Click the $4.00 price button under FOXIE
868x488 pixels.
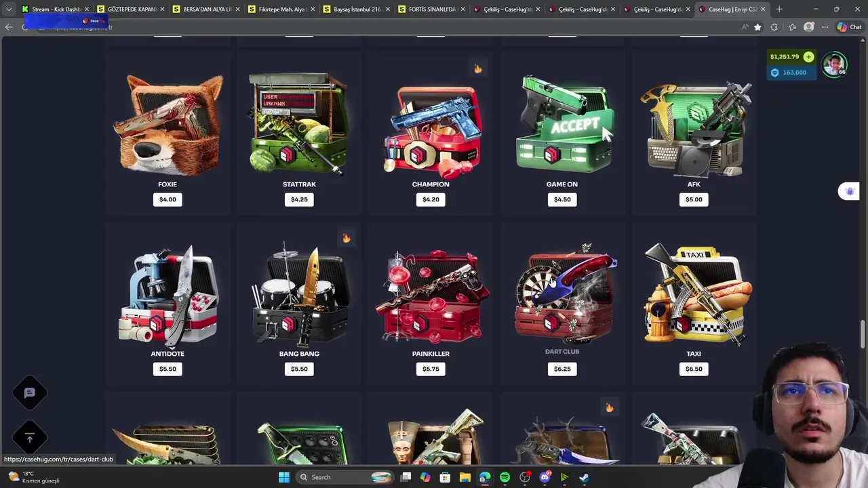[167, 199]
